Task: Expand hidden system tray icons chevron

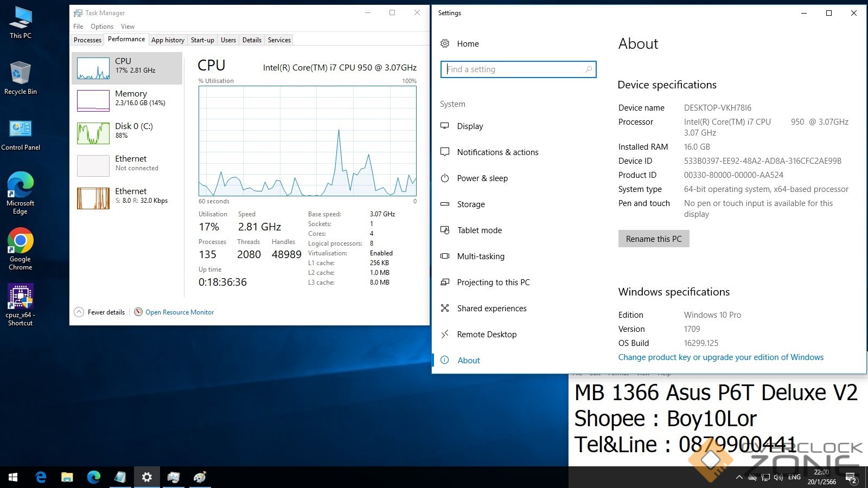Action: (x=739, y=477)
